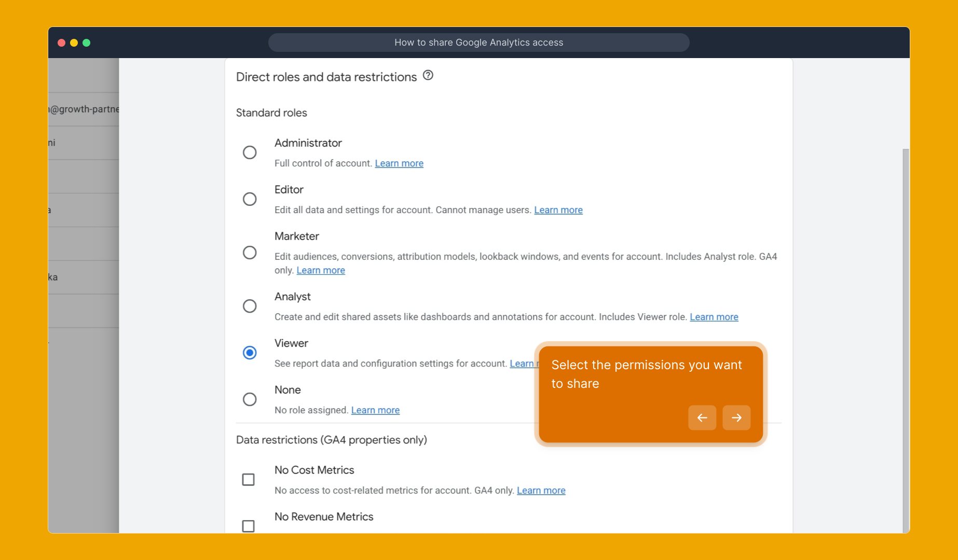Open Learn more for the Marketer role
Viewport: 958px width, 560px height.
[x=320, y=270]
